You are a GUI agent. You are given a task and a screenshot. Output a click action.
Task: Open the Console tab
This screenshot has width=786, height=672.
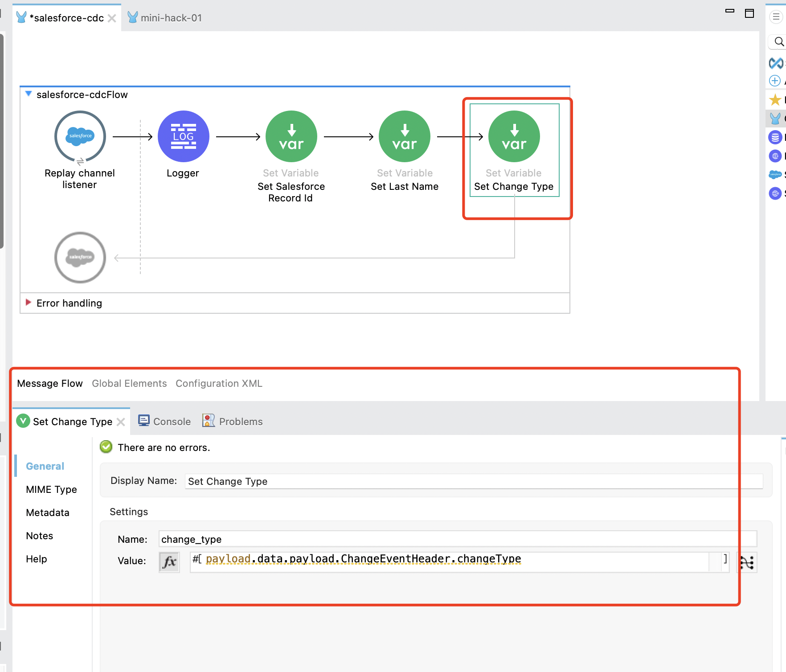click(165, 421)
